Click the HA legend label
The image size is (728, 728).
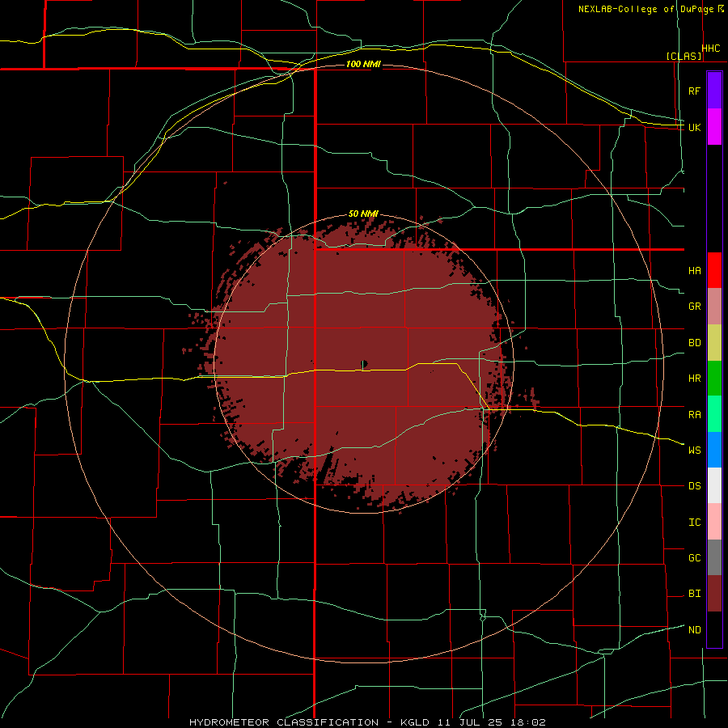pyautogui.click(x=694, y=271)
